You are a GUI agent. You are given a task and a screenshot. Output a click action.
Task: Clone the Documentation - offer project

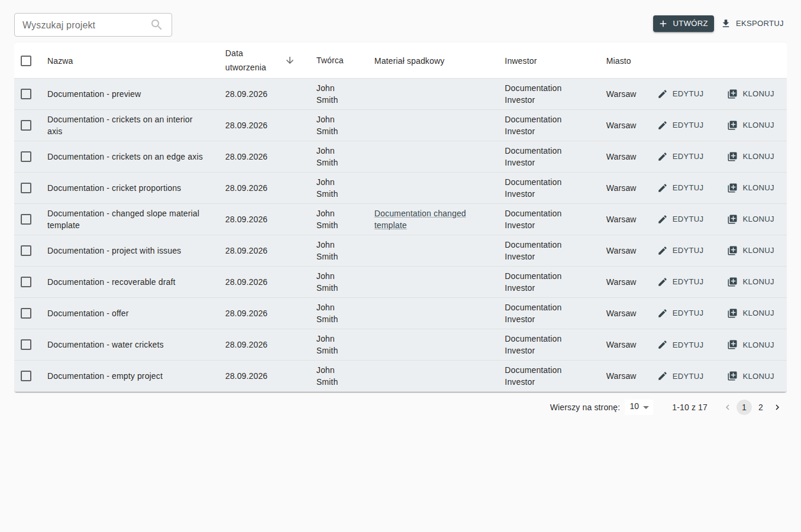click(751, 313)
